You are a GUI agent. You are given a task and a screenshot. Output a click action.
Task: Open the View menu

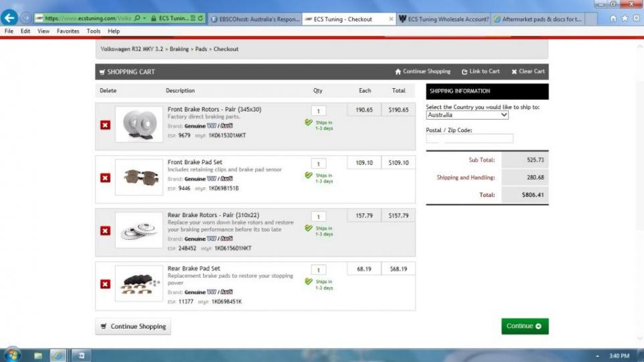[x=43, y=31]
